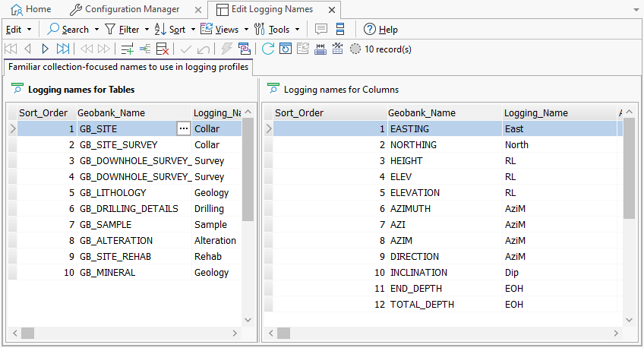
Task: Click the refresh data icon
Action: tap(268, 49)
